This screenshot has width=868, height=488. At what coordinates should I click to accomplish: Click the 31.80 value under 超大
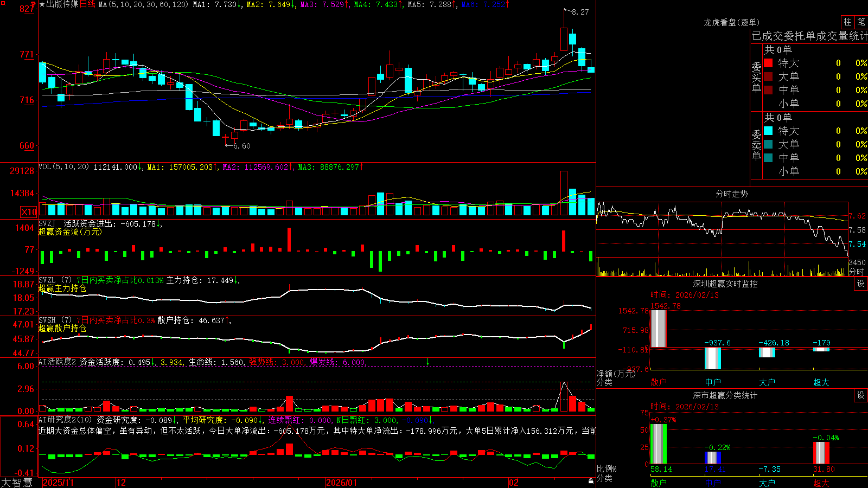pos(824,469)
